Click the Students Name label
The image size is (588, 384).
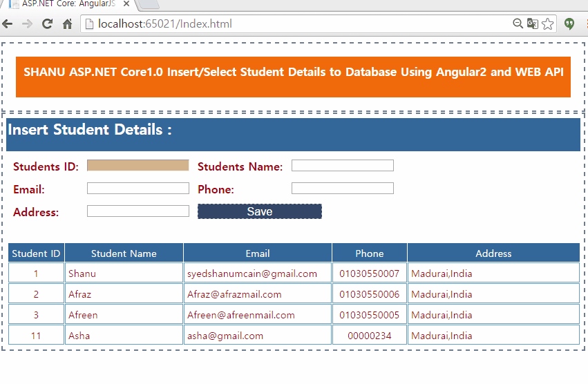[240, 166]
